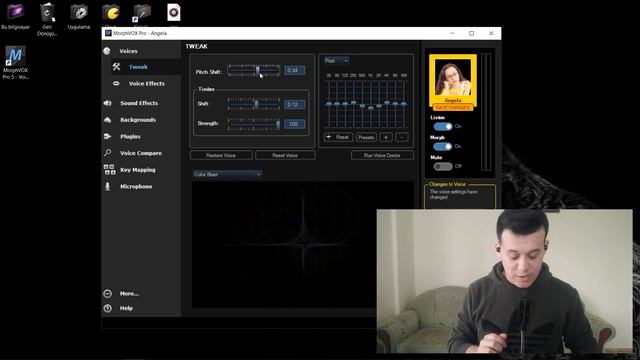
Task: Select the Backgrounds menu item
Action: pos(138,120)
